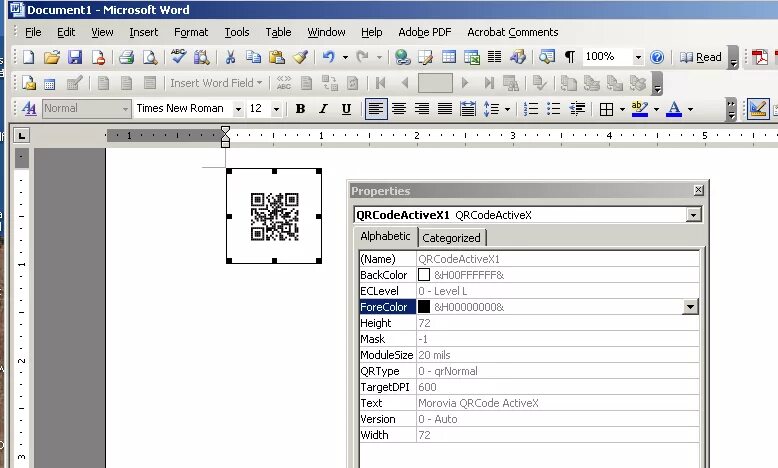
Task: Undo the last action
Action: coord(328,58)
